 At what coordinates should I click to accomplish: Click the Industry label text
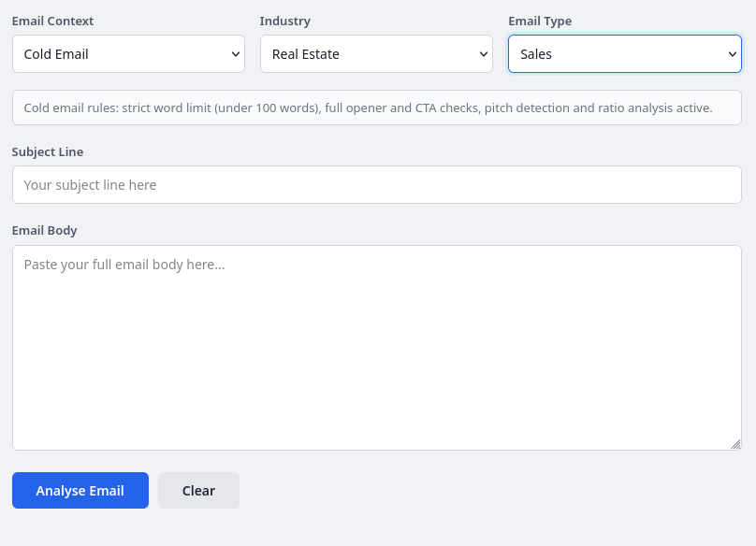pyautogui.click(x=284, y=21)
